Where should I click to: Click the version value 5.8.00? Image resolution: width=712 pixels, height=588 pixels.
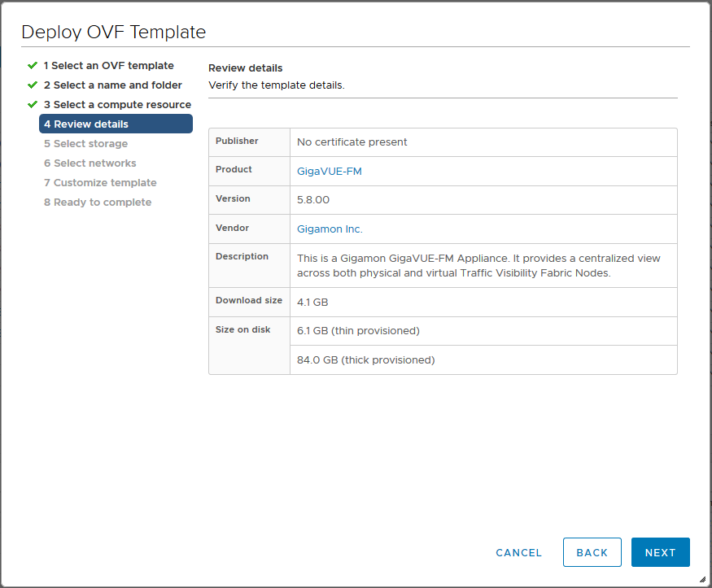point(312,199)
